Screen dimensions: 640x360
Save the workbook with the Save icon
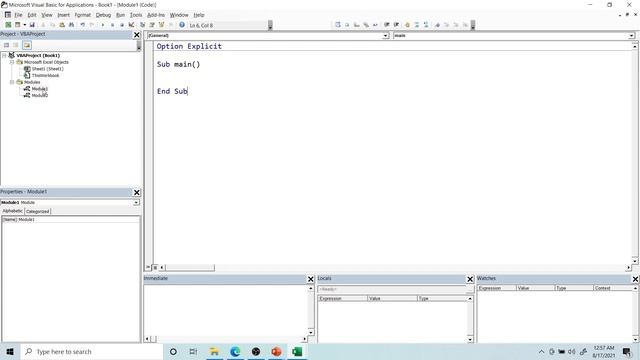click(32, 25)
